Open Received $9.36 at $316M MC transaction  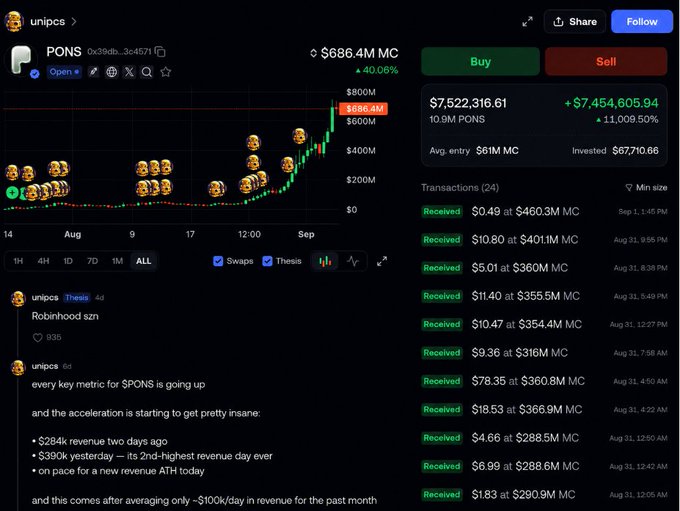(x=544, y=353)
